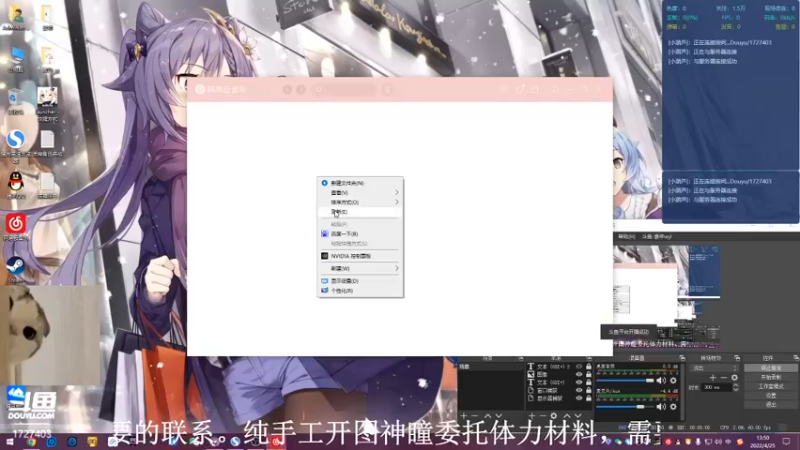Screen dimensions: 800x450
Task: Hide the 图像 source in OBS
Action: [579, 374]
